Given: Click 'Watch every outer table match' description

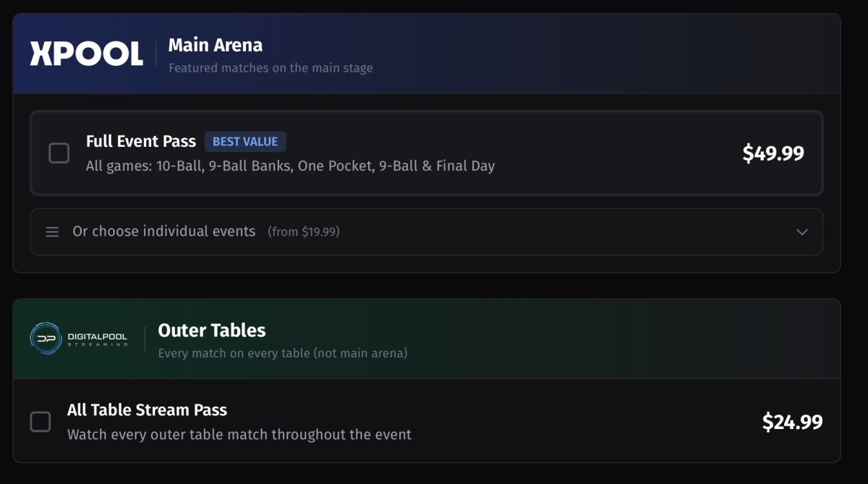Looking at the screenshot, I should tap(239, 435).
